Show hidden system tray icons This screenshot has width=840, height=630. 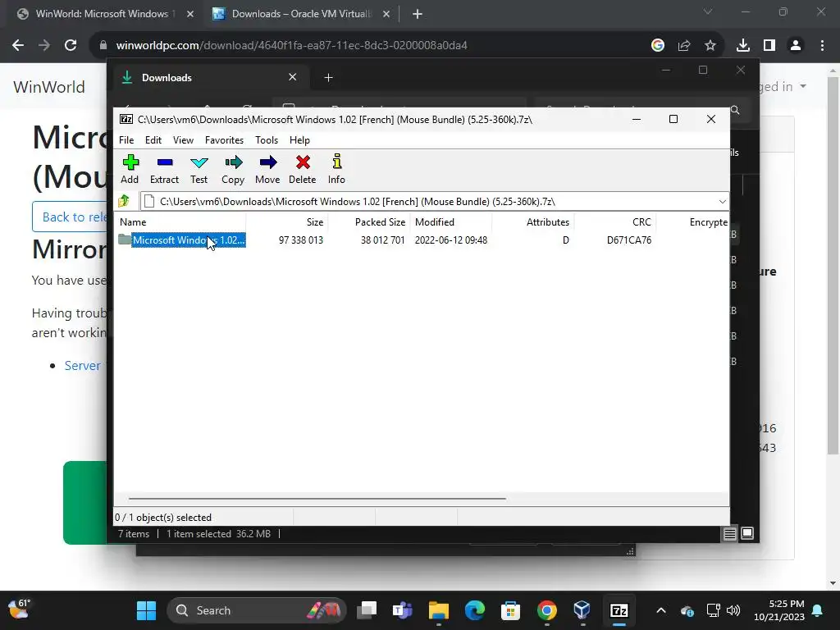(661, 610)
